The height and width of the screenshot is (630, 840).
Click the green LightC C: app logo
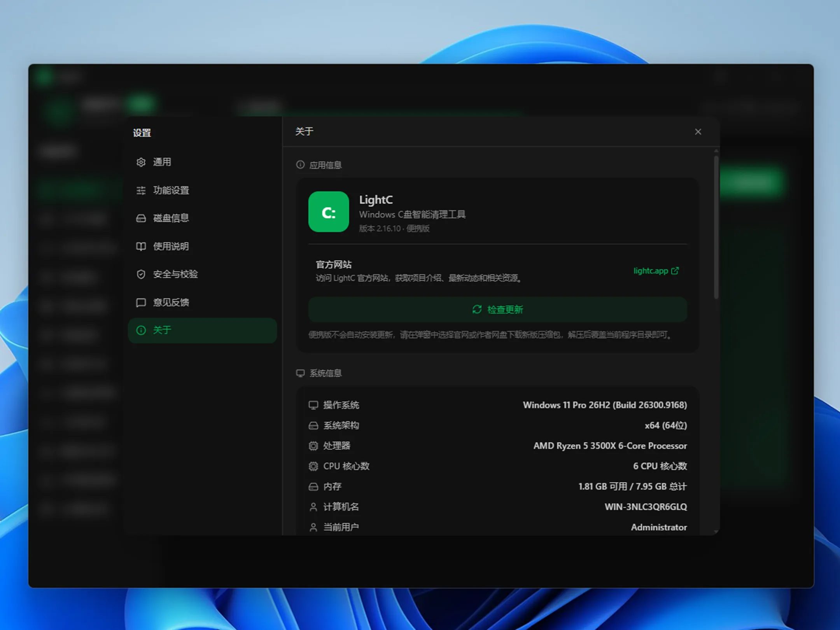click(x=329, y=212)
